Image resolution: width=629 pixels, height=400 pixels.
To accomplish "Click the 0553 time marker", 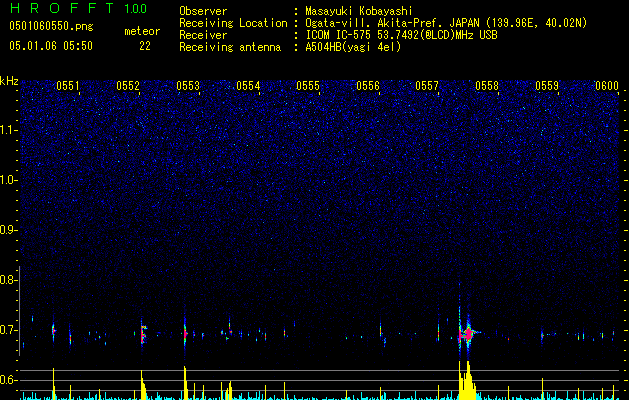I will pos(188,86).
